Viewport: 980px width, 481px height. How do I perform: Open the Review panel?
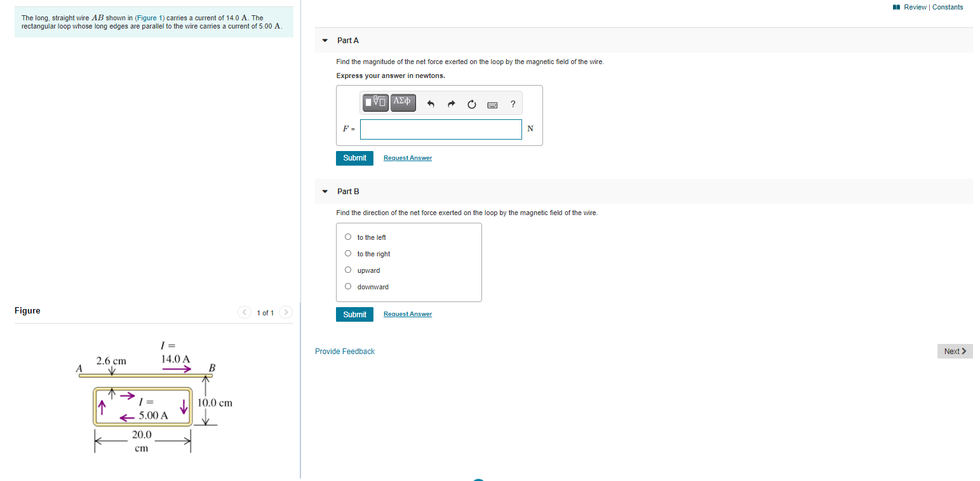click(915, 6)
